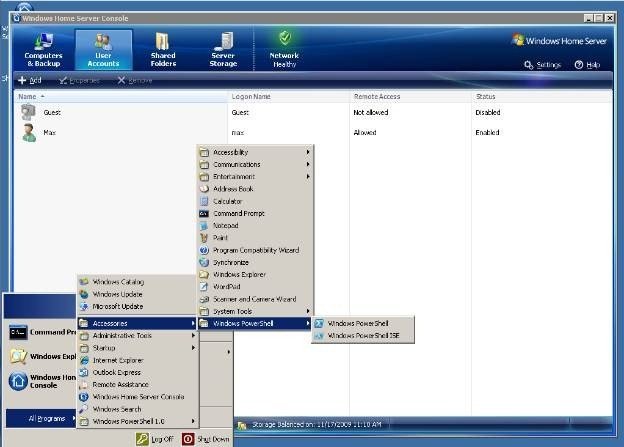Open the console Settings
This screenshot has width=624, height=447.
pos(542,65)
